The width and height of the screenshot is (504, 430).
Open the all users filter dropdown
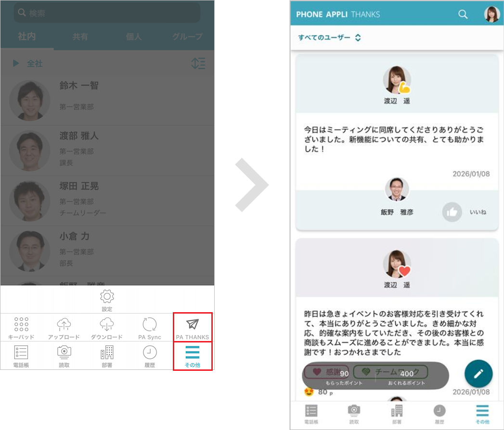click(330, 38)
